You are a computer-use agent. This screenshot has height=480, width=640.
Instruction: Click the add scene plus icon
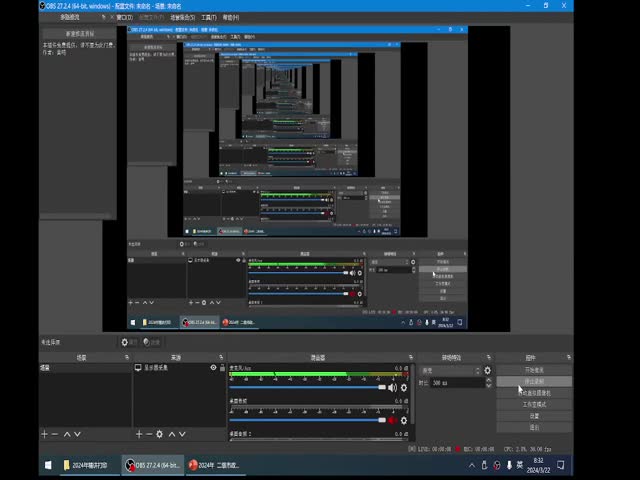[44, 434]
